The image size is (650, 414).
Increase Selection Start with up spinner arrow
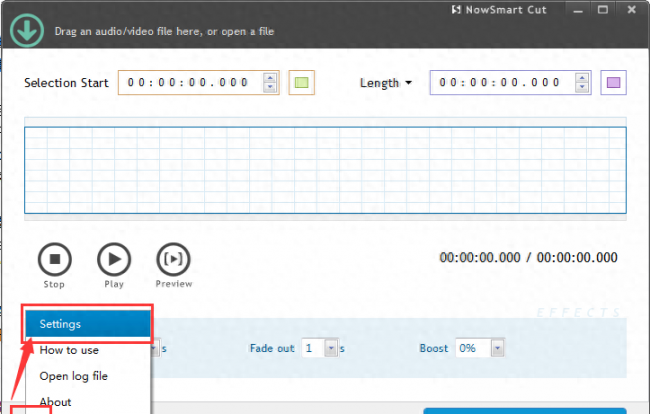click(270, 77)
